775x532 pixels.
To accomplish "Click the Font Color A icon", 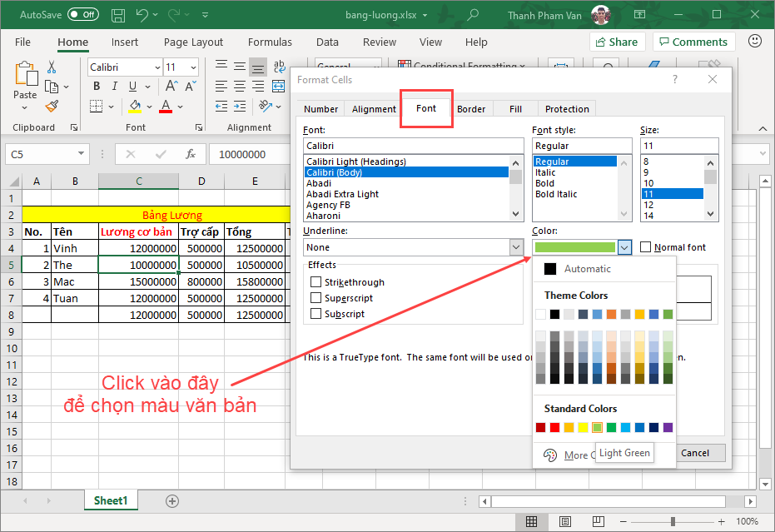I will click(166, 106).
